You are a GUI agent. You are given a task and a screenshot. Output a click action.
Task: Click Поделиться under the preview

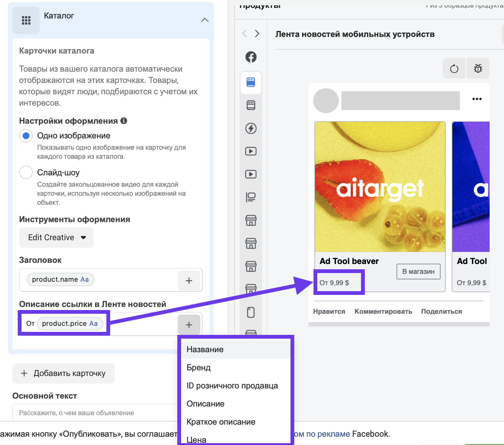pos(442,311)
